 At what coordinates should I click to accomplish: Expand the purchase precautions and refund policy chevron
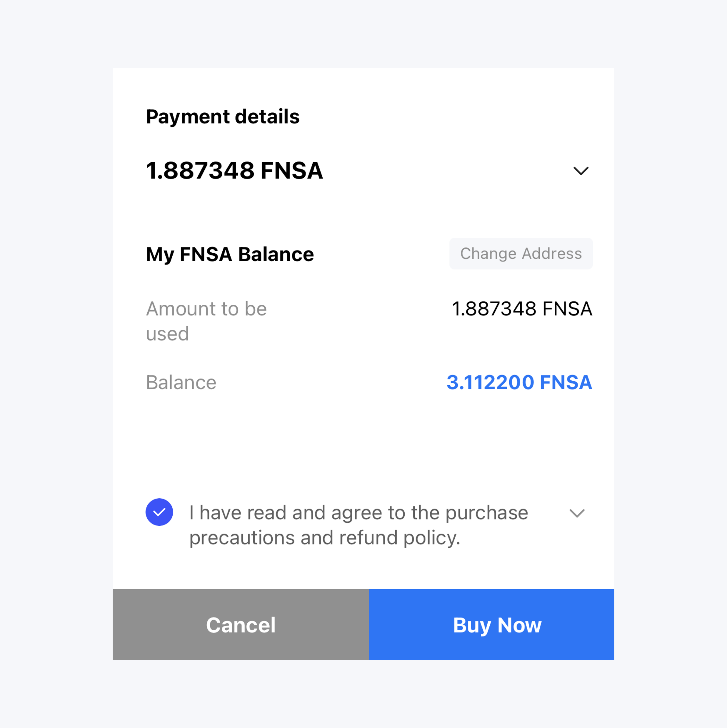tap(577, 513)
